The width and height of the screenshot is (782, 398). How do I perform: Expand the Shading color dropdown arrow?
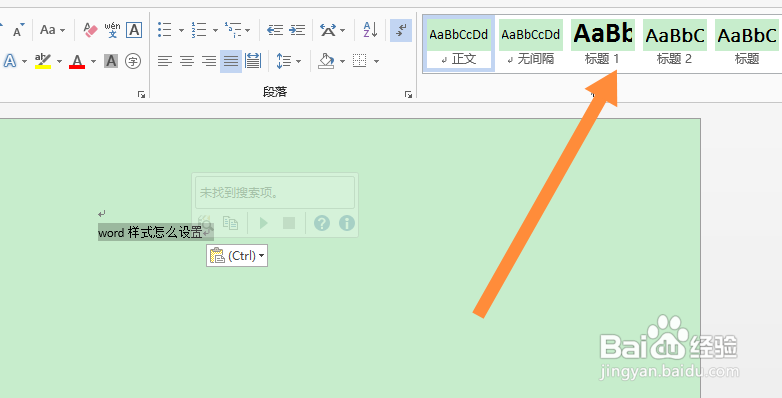point(343,62)
